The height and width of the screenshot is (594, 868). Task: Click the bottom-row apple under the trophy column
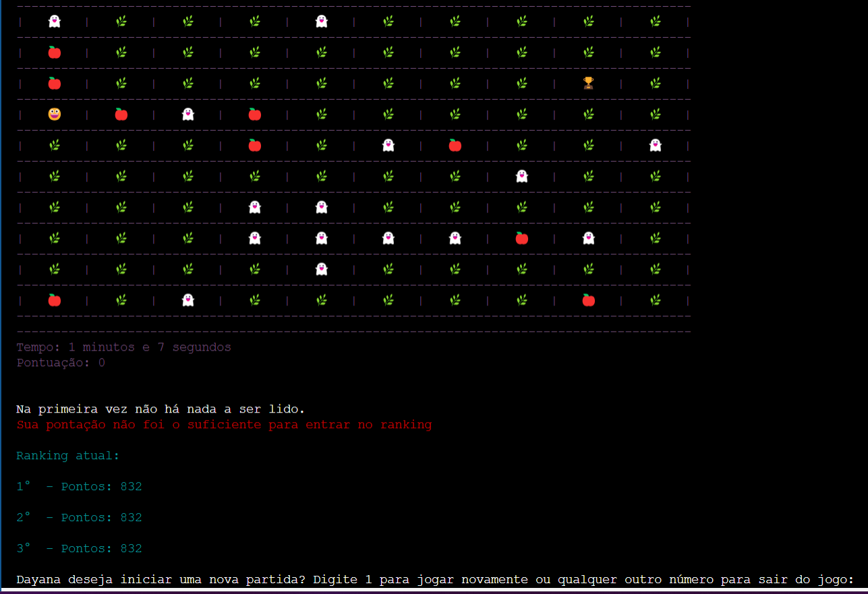click(x=588, y=300)
